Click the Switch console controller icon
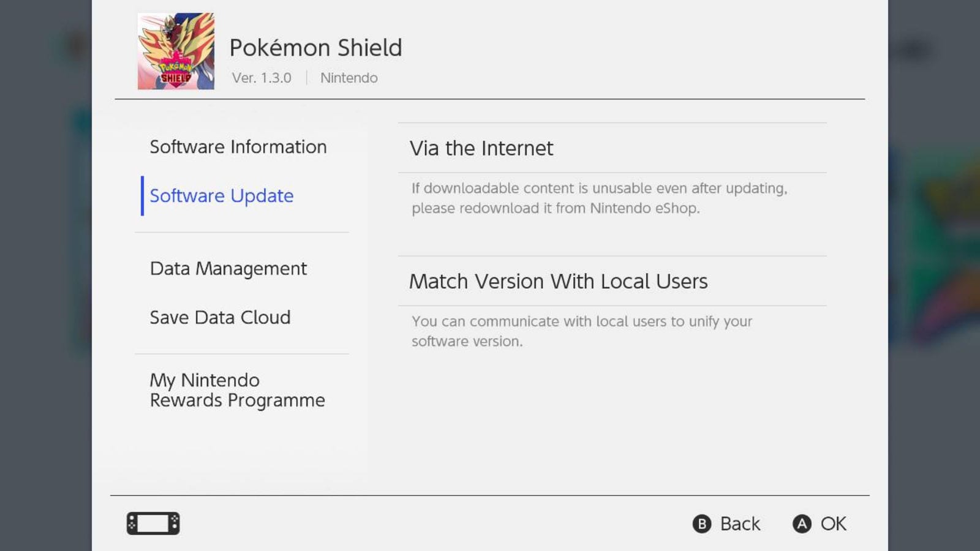This screenshot has height=551, width=980. [x=153, y=523]
